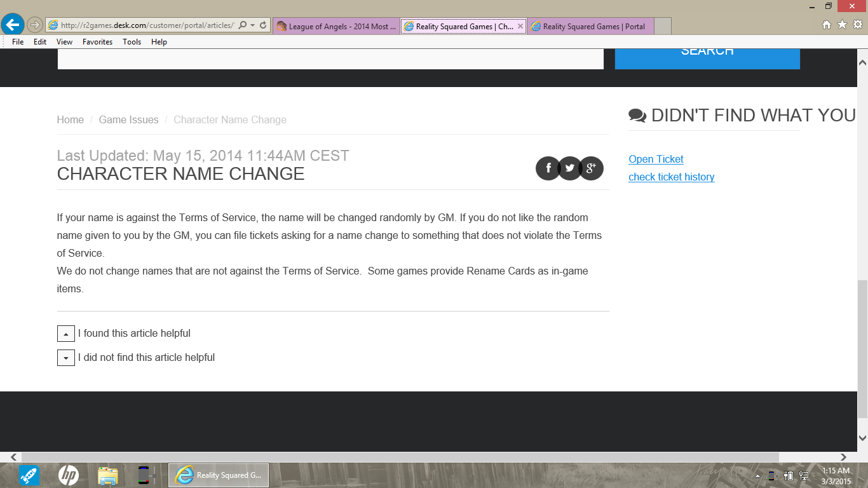This screenshot has width=868, height=488.
Task: Open the check ticket history link
Action: pyautogui.click(x=671, y=177)
